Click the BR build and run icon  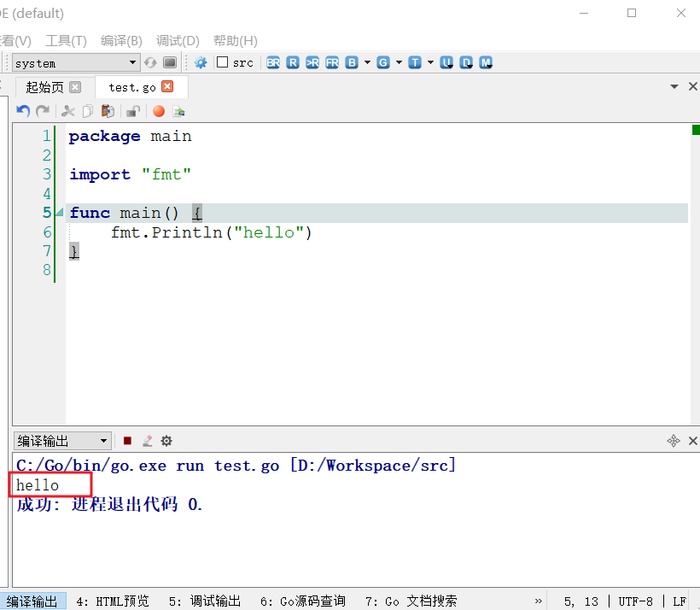click(x=273, y=62)
